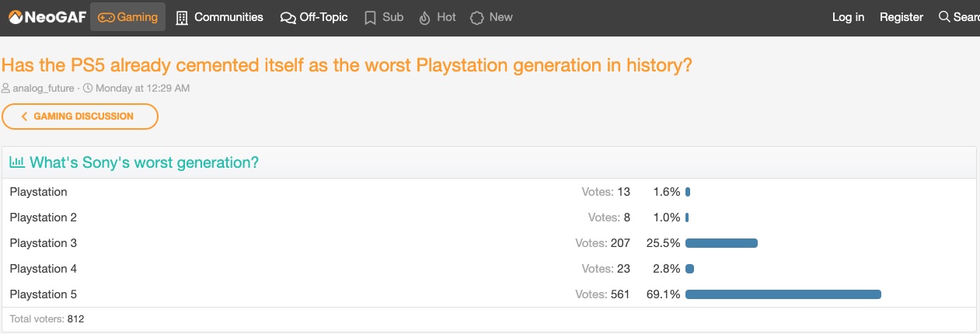
Task: Open the Register link
Action: [x=902, y=17]
